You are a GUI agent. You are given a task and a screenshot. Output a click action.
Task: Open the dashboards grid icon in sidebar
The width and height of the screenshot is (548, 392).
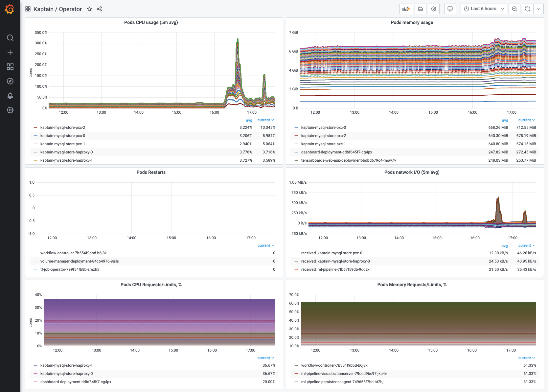click(10, 67)
